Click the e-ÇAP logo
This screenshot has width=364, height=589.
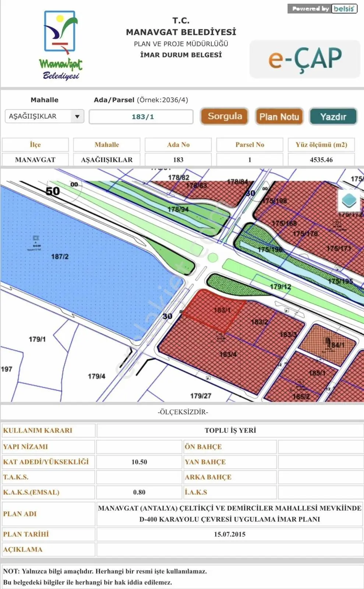coord(305,59)
